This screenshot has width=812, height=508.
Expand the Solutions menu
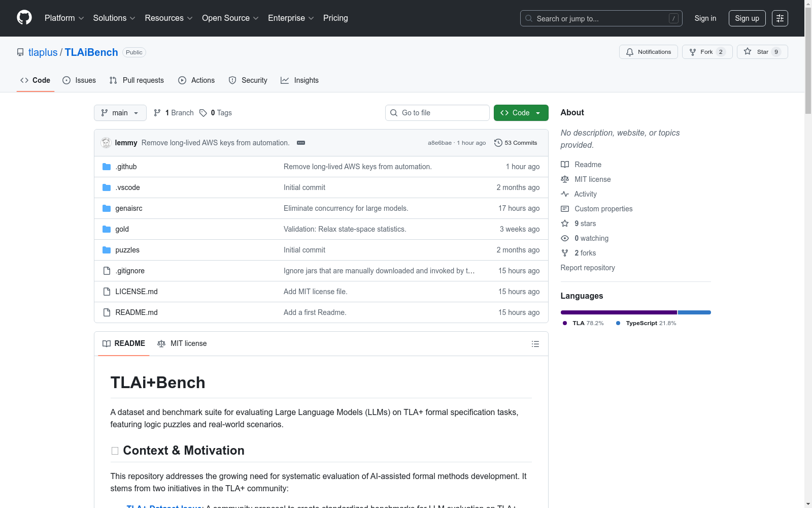[x=114, y=18]
